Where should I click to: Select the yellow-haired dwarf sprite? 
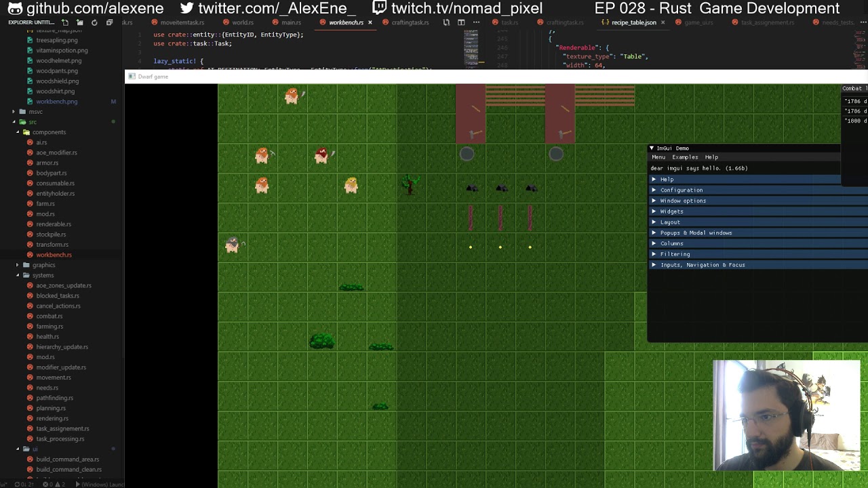351,185
